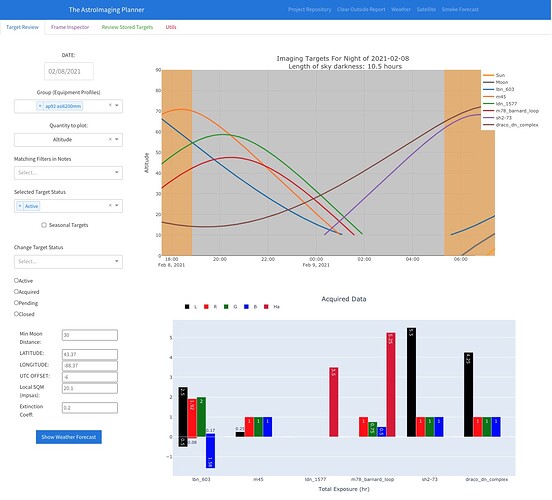Toggle the m45 trace in altitude legend

pos(495,96)
